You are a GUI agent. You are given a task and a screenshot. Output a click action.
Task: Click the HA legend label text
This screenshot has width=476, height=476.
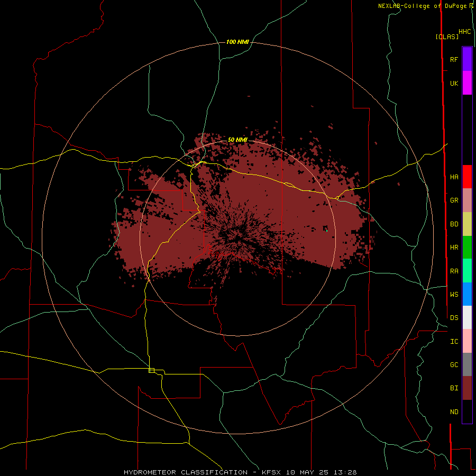[454, 177]
